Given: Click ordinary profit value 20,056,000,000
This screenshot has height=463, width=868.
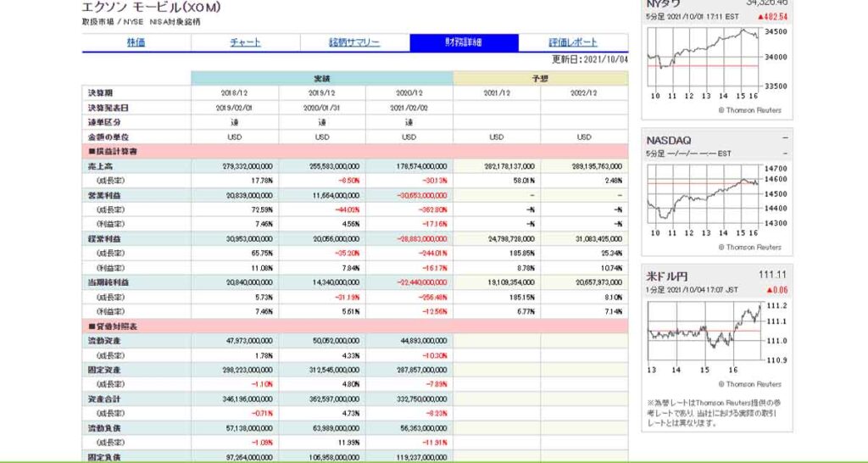Looking at the screenshot, I should (336, 239).
